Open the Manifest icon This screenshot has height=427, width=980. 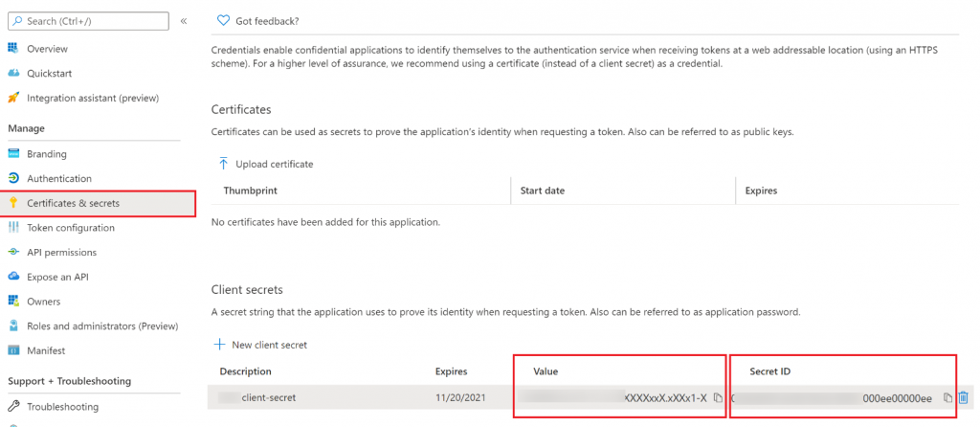tap(13, 350)
